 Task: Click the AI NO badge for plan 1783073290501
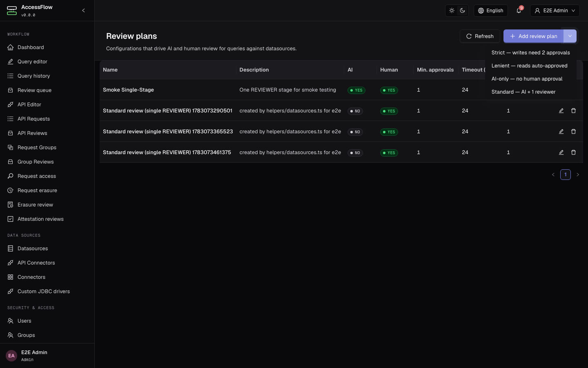click(x=355, y=111)
